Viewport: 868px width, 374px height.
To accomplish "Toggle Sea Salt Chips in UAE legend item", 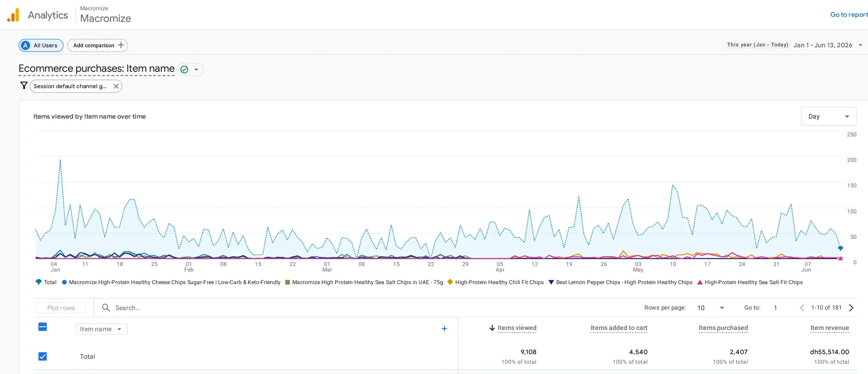I will [364, 282].
